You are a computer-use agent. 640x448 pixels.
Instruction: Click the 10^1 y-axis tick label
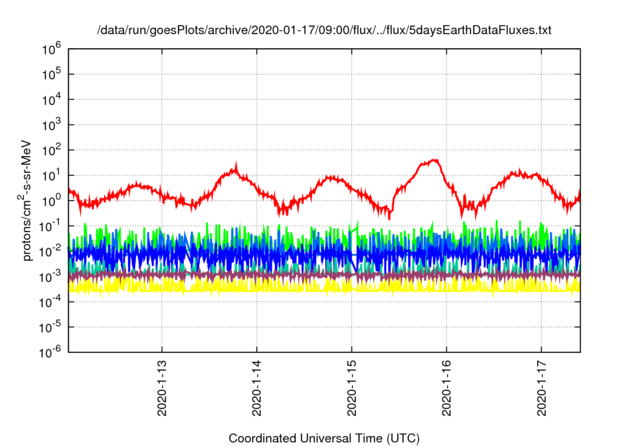(x=51, y=175)
